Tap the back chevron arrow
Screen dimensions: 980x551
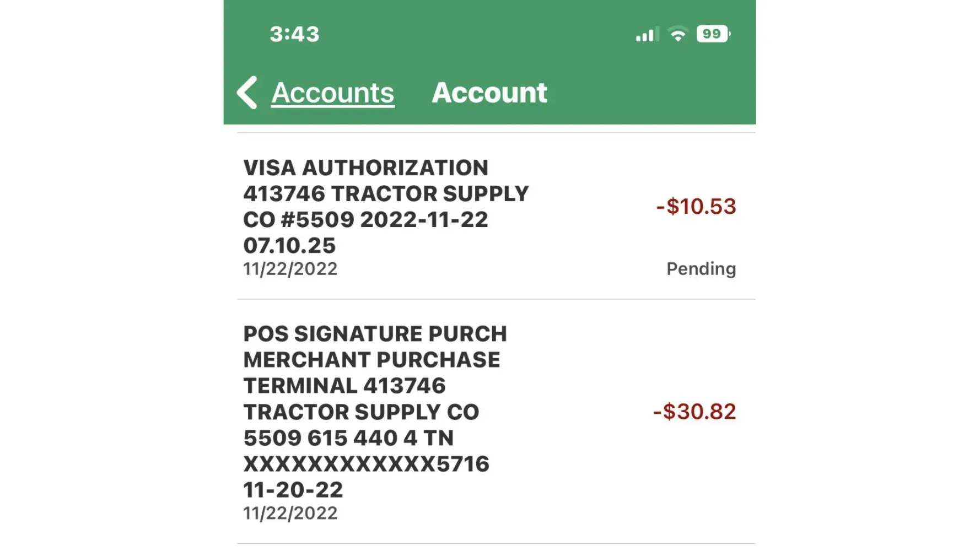point(247,93)
